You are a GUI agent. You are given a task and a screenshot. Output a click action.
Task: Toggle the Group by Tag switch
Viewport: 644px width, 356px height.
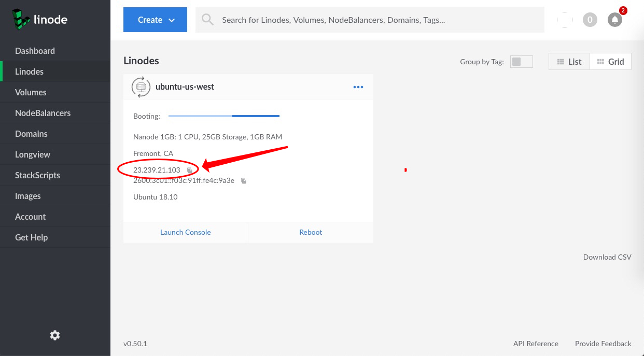pos(521,61)
